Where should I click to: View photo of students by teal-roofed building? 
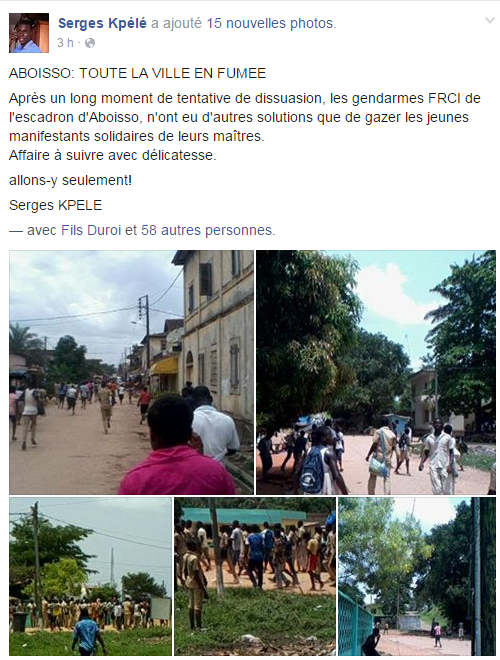click(255, 576)
